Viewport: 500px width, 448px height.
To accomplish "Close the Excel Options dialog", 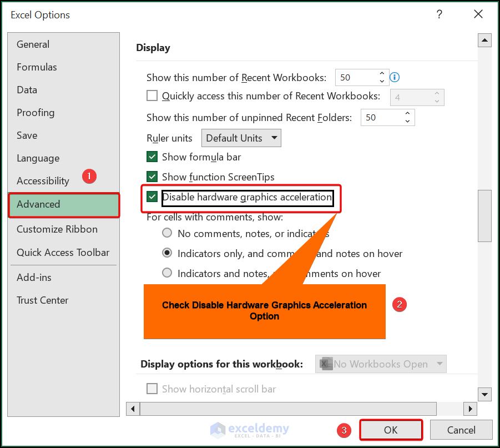I will (478, 14).
